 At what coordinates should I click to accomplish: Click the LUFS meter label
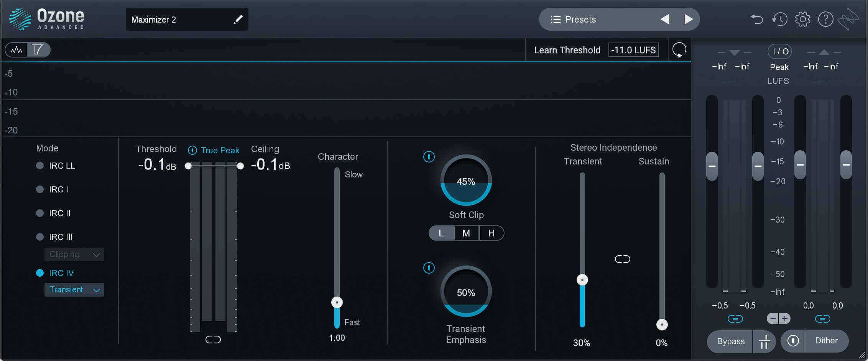(x=778, y=81)
